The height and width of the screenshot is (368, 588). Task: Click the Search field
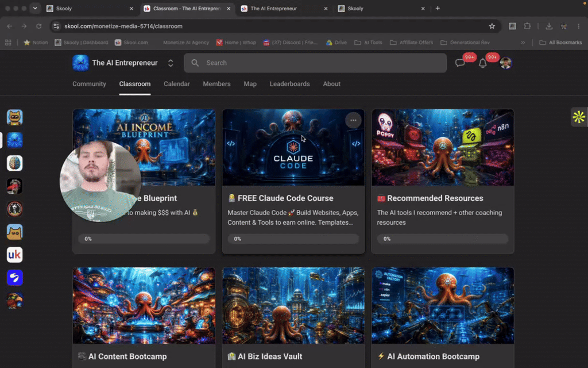coord(315,63)
